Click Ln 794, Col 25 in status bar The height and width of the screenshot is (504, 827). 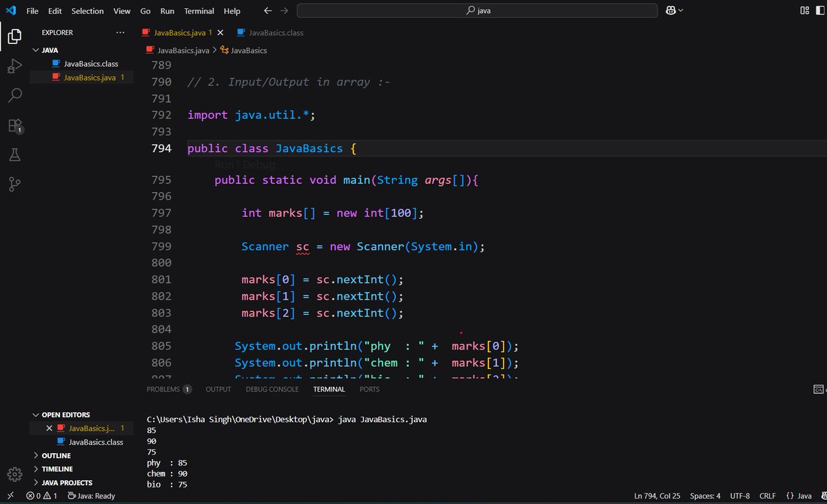point(657,496)
